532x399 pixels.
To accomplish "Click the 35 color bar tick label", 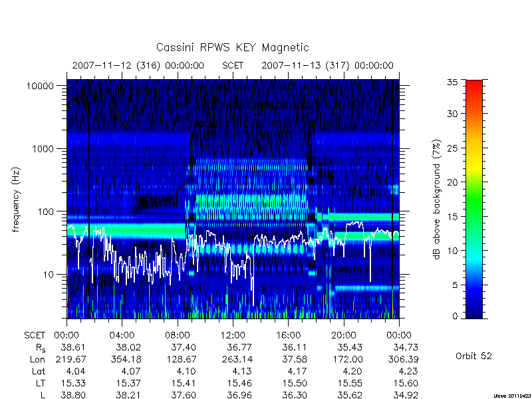I will tap(452, 82).
